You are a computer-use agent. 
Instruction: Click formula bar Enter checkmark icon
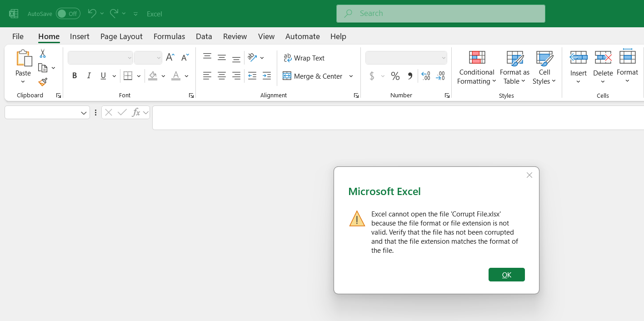pos(122,112)
